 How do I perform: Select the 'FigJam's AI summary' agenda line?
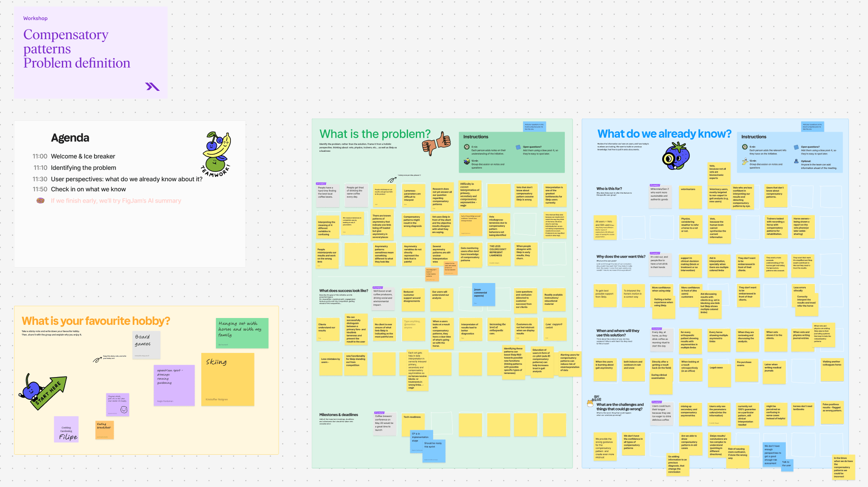pyautogui.click(x=116, y=201)
